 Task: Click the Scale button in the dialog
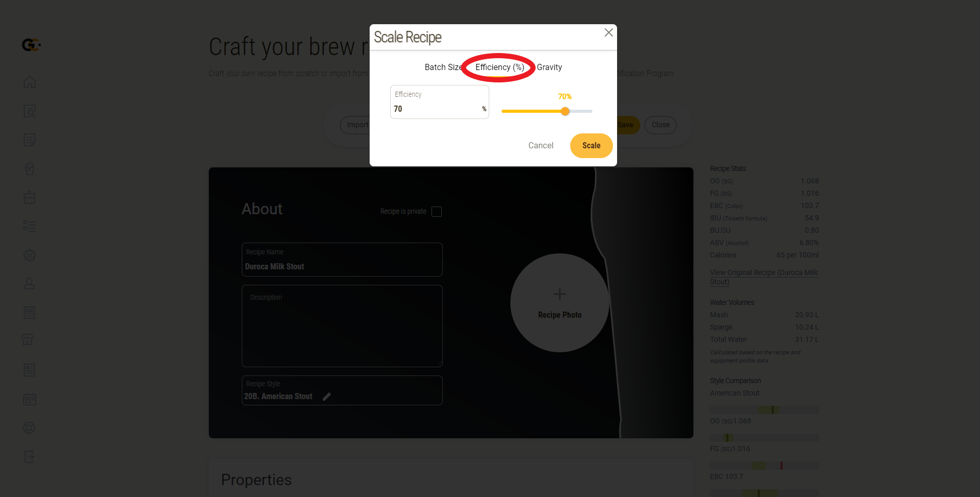591,146
